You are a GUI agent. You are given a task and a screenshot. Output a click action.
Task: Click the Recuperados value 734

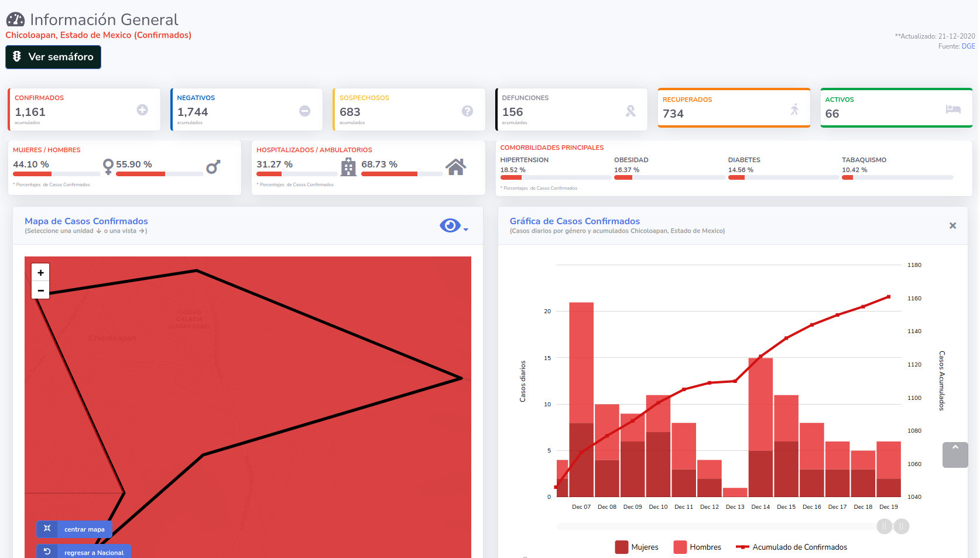pos(673,114)
